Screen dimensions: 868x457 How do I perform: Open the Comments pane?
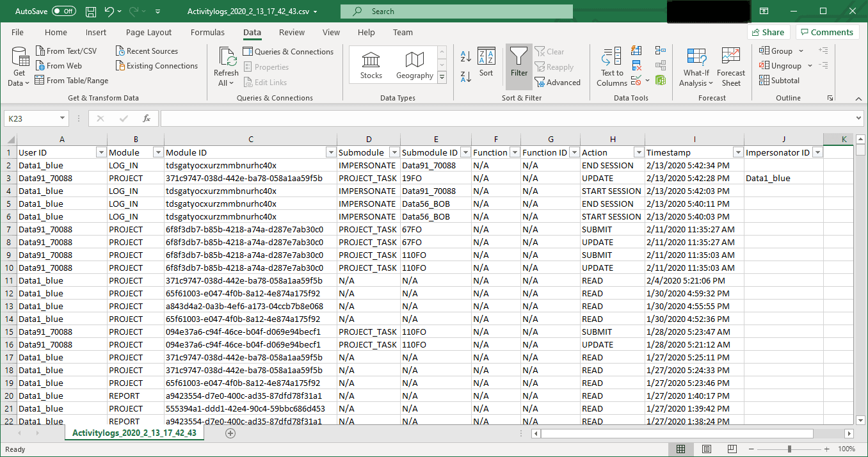click(826, 32)
